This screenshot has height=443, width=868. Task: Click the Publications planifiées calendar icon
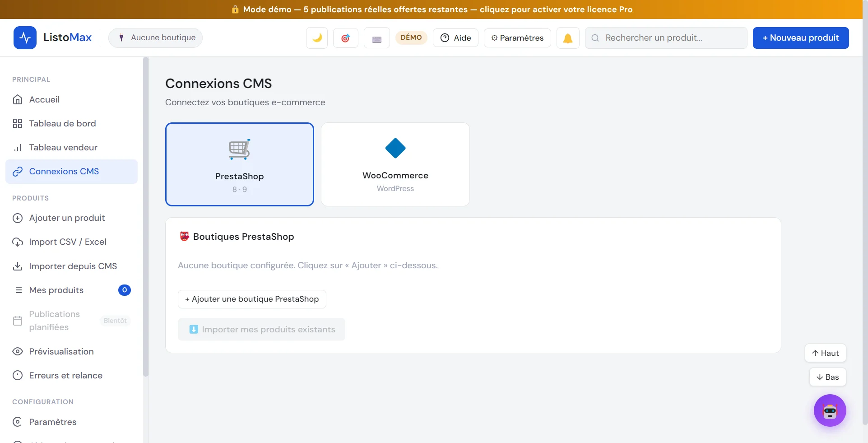point(18,321)
